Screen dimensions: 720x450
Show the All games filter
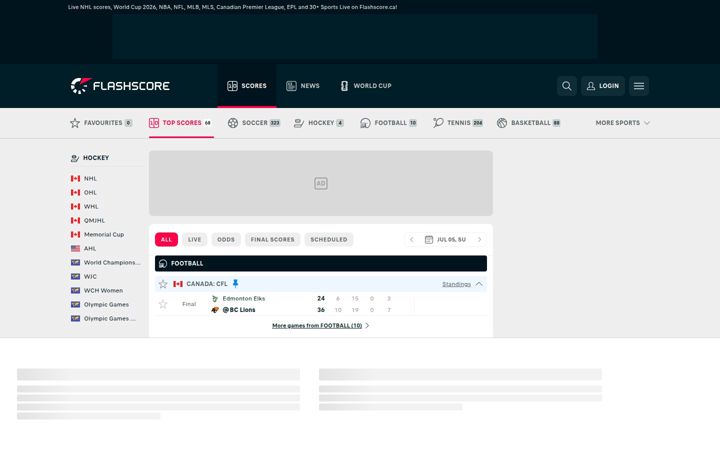[166, 240]
